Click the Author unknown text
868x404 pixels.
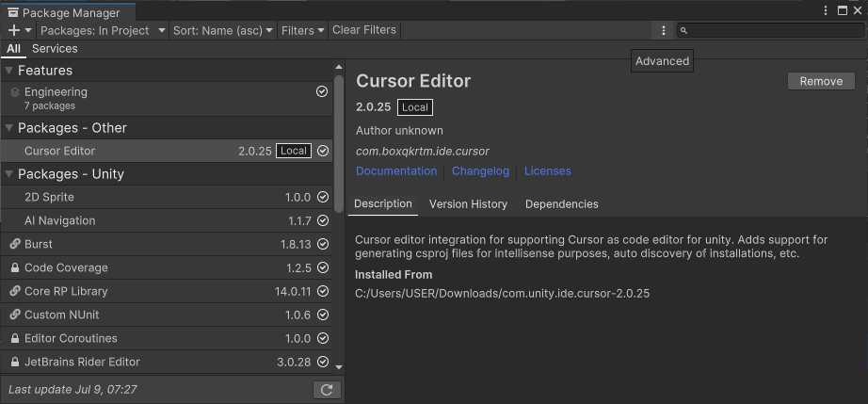[x=399, y=131]
